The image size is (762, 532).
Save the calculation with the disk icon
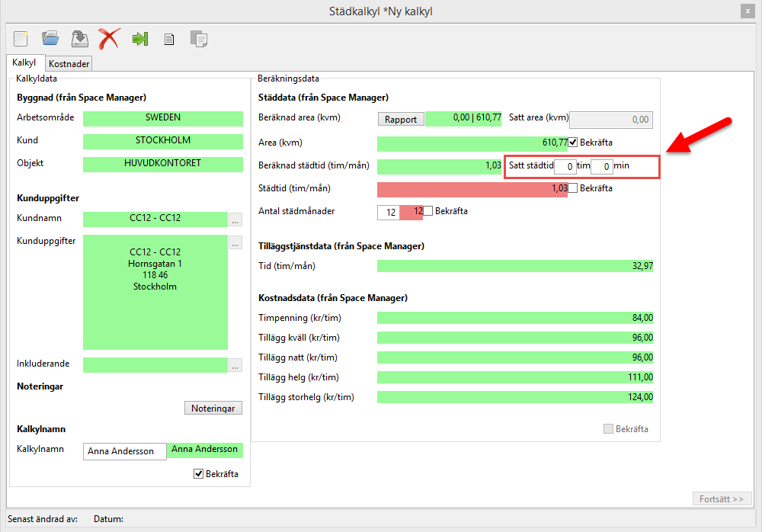tap(79, 38)
